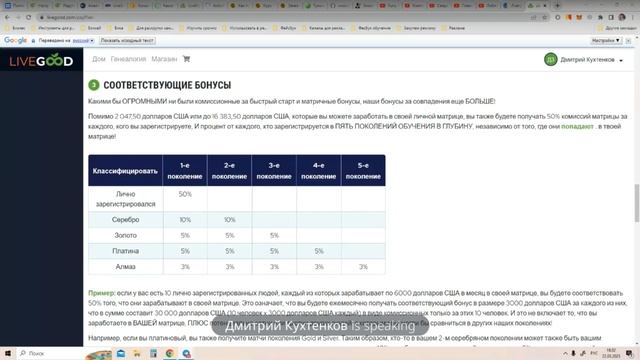Click the LiveGood logo
This screenshot has width=640, height=360.
tap(41, 60)
